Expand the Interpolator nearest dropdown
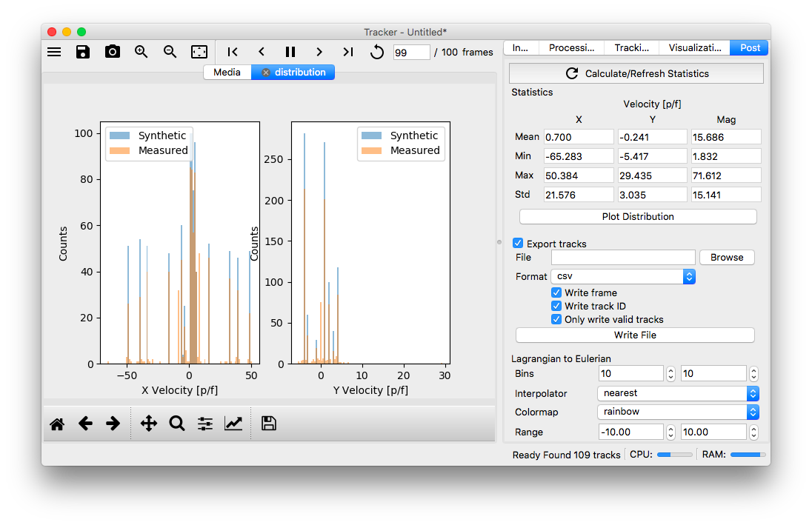This screenshot has height=525, width=812. [x=678, y=393]
